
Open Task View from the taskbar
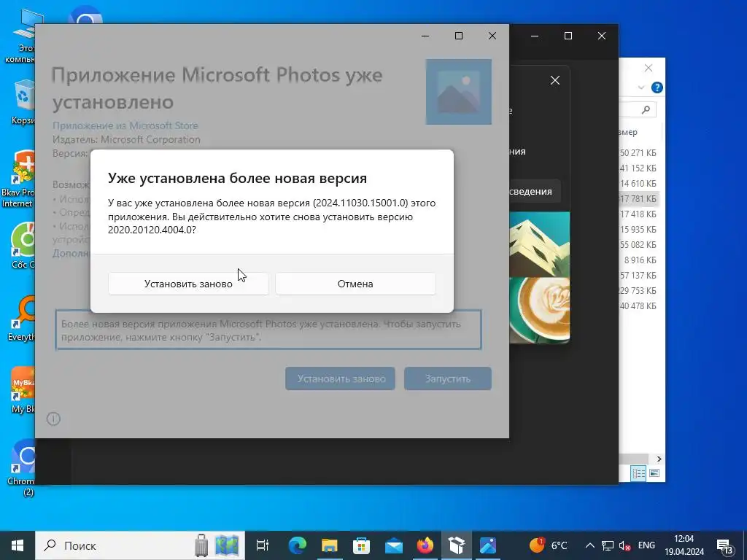click(x=263, y=545)
